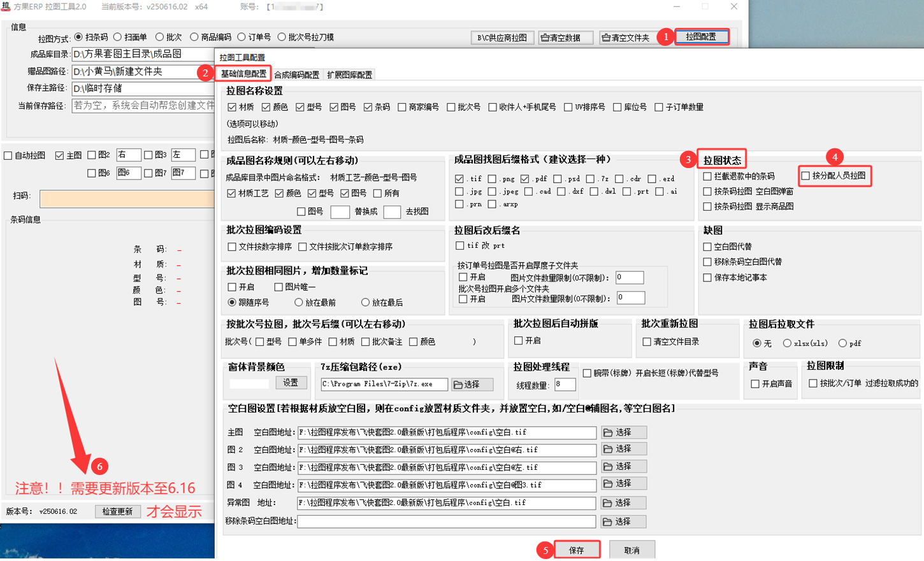This screenshot has height=561, width=924.
Task: Click the 清空数据 button
Action: (x=565, y=38)
